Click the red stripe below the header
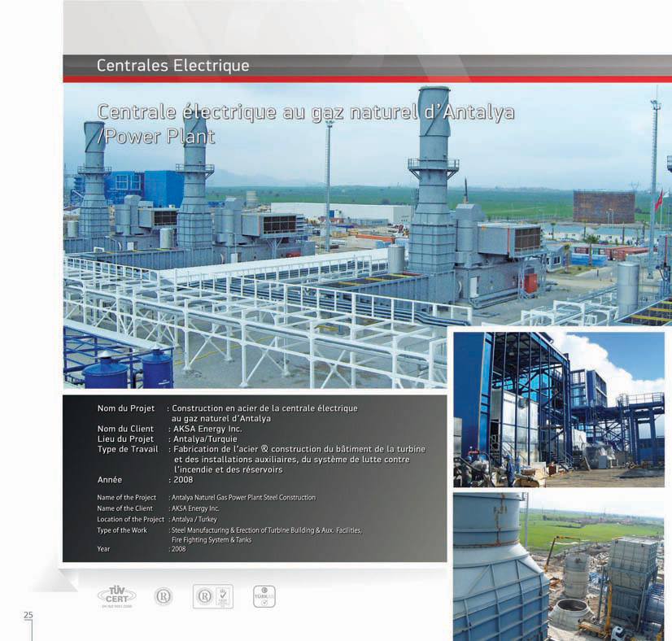 pos(367,80)
